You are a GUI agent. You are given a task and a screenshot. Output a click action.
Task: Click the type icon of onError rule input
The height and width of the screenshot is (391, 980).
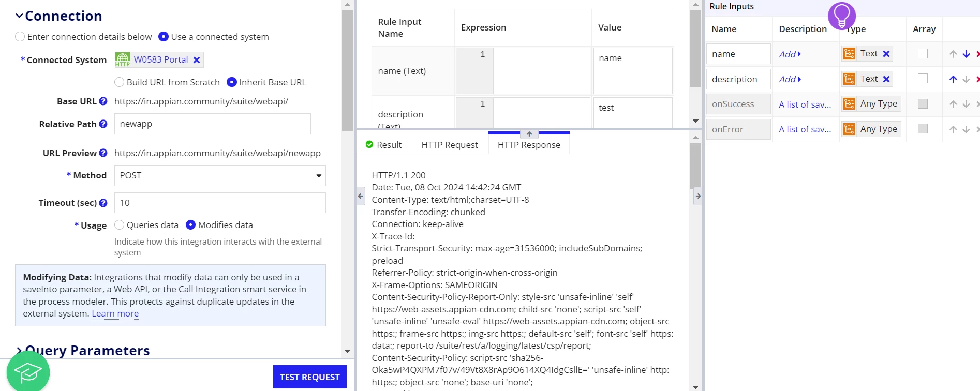[849, 129]
